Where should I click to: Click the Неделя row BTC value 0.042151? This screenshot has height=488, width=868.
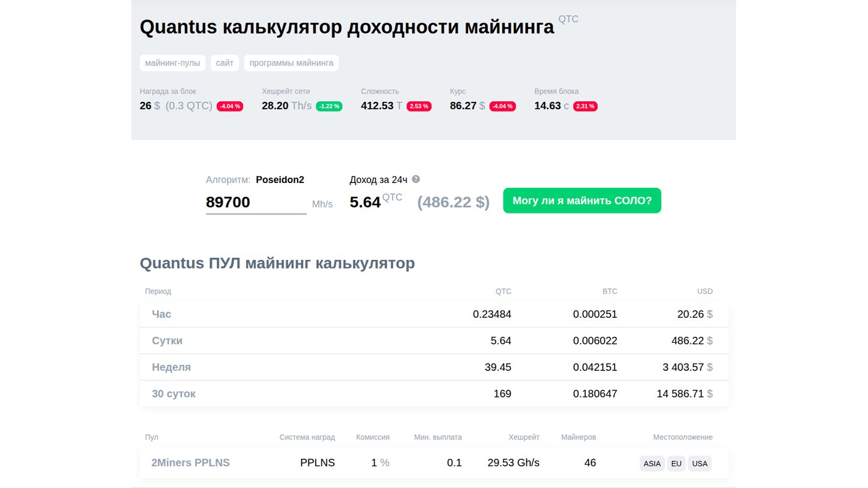(x=595, y=367)
